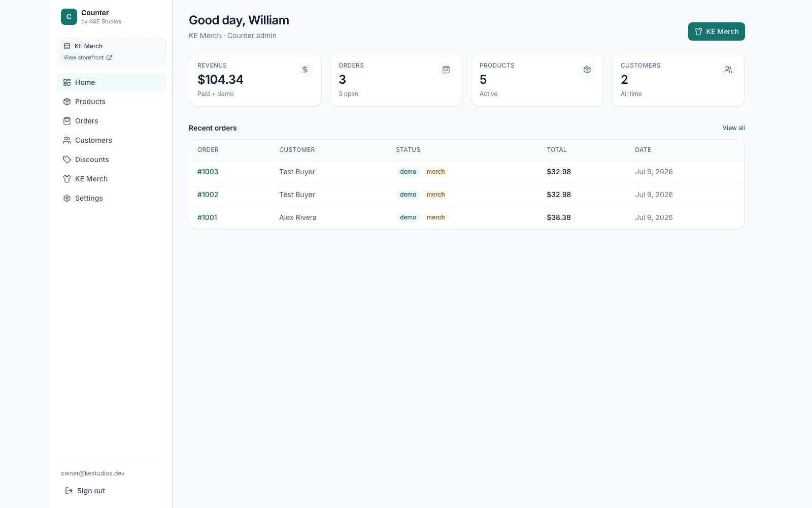Screen dimensions: 812x508
Task: Click the merch badge on order #1002
Action: click(435, 195)
